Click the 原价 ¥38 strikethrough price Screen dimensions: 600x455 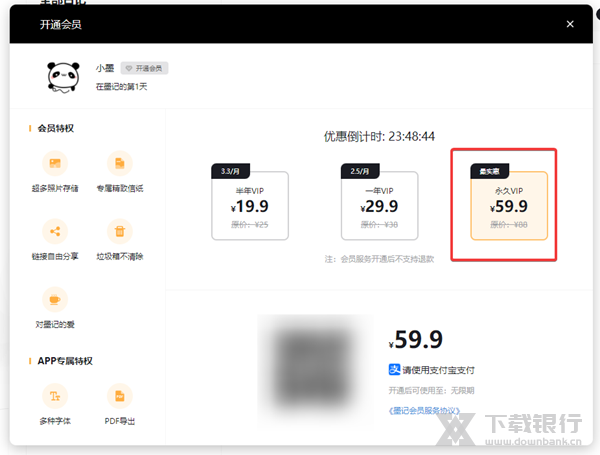click(379, 225)
